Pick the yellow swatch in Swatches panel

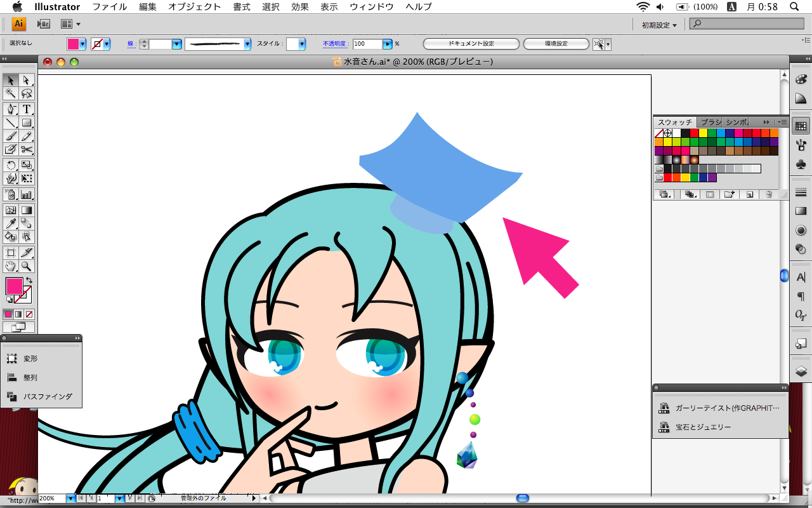tap(703, 133)
